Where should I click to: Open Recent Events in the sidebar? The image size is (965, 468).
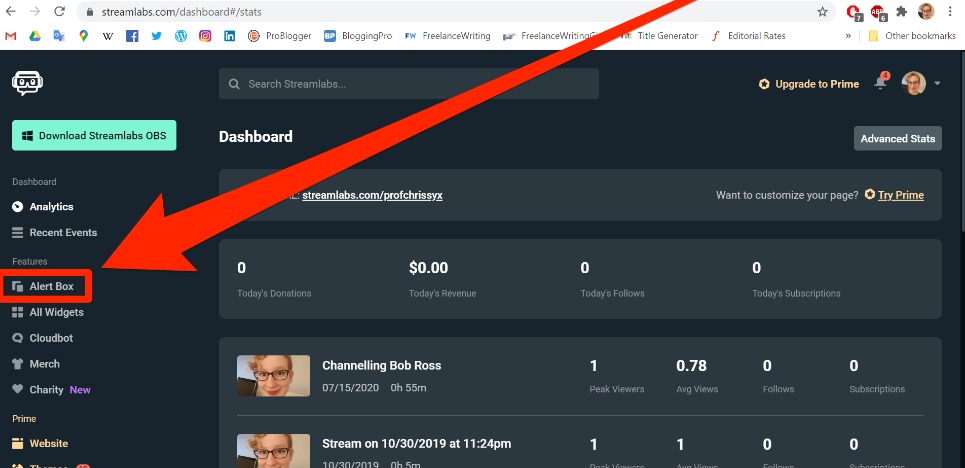[x=55, y=233]
